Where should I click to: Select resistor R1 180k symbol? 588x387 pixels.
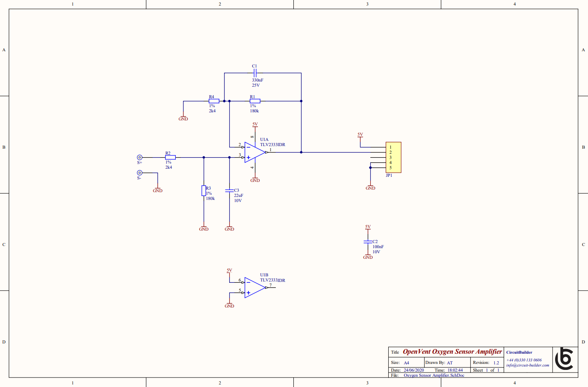255,101
